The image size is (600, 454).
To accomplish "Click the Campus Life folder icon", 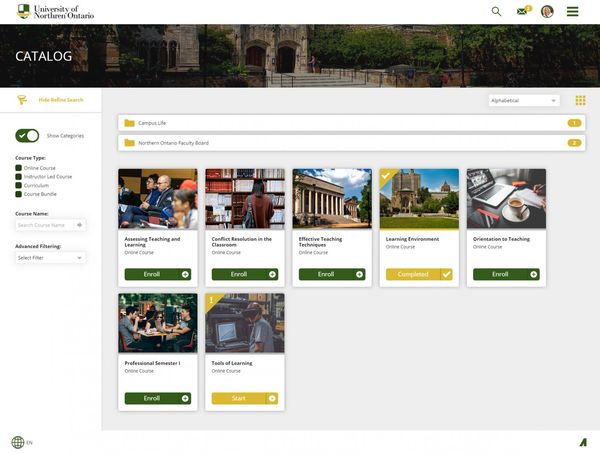I will coord(129,123).
